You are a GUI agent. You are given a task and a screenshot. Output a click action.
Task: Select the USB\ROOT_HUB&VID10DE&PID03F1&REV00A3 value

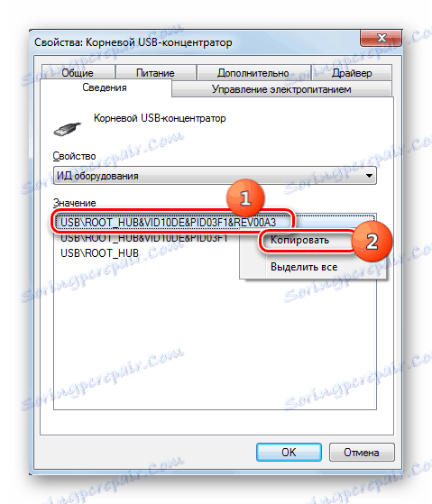[168, 223]
